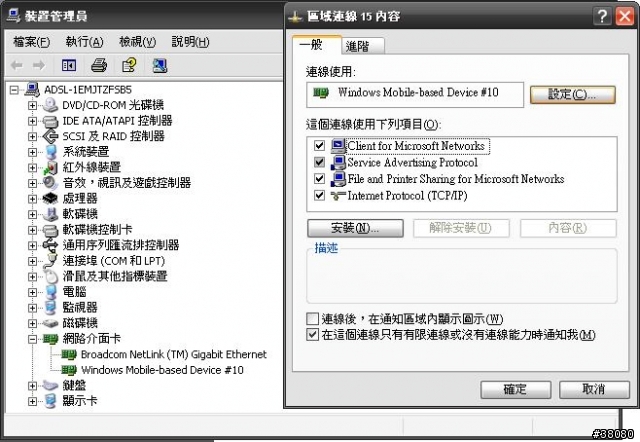Click the printer toolbar icon

point(99,65)
